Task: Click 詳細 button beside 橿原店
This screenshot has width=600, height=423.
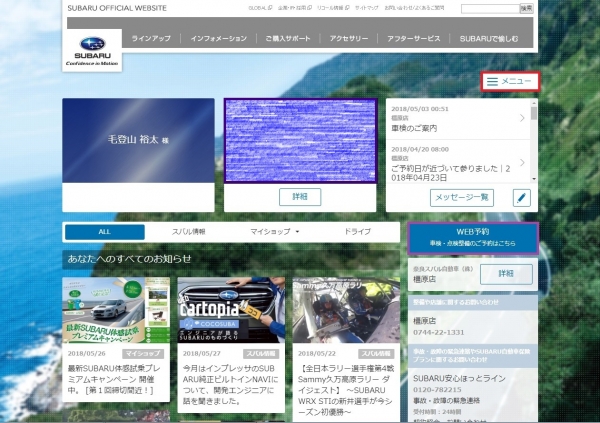Action: click(506, 274)
